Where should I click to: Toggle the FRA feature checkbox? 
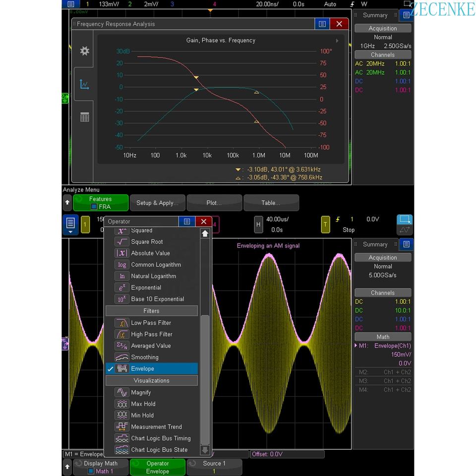tap(94, 207)
